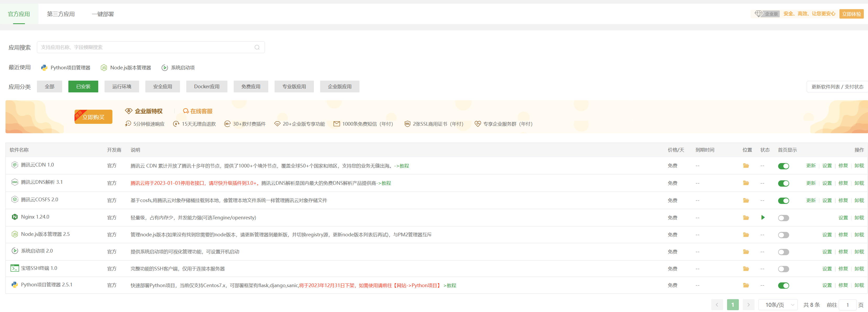Filter by 运行环境 category

click(122, 86)
